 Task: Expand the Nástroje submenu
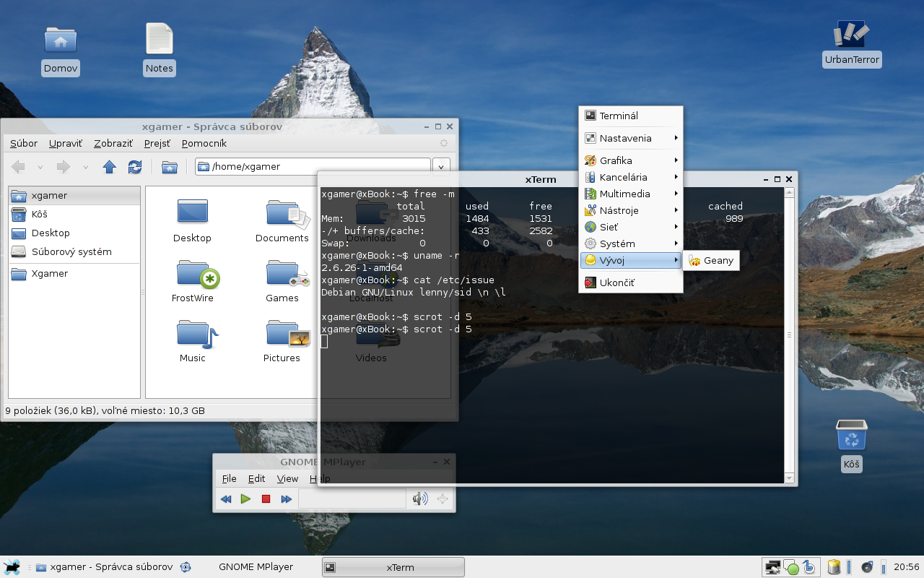[630, 210]
